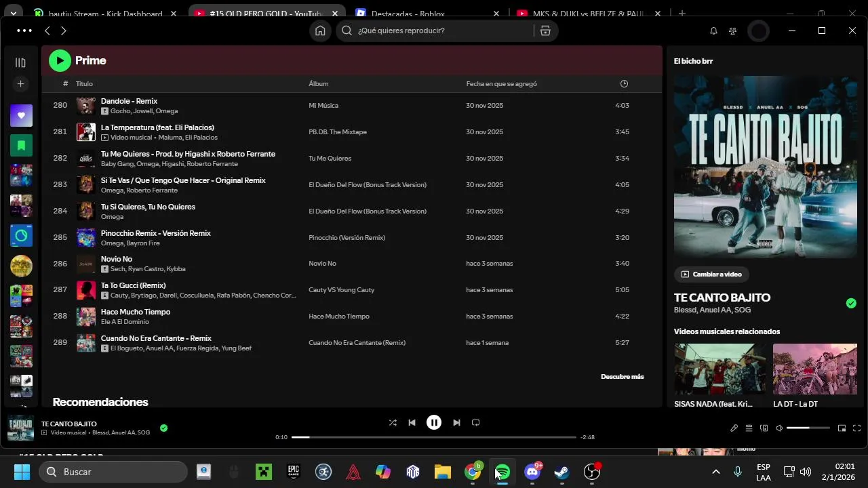Select track Tu Me Quieres by Baby Gang

click(188, 154)
